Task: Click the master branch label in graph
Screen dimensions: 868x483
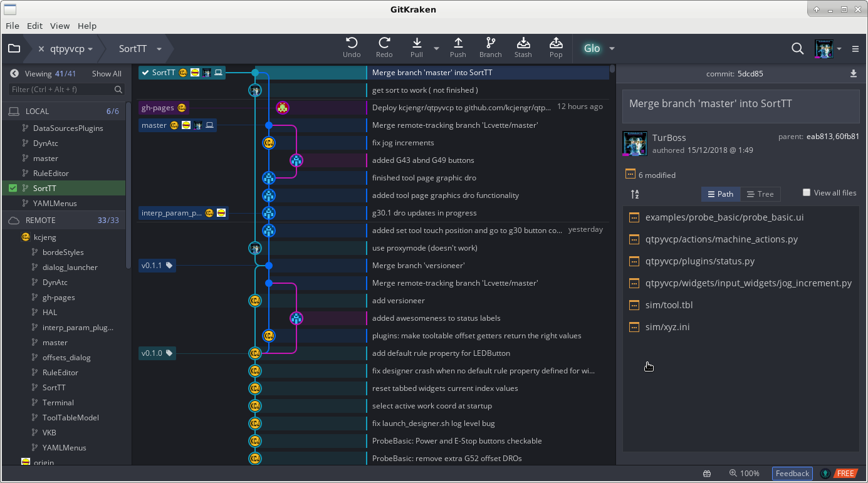Action: coord(177,125)
